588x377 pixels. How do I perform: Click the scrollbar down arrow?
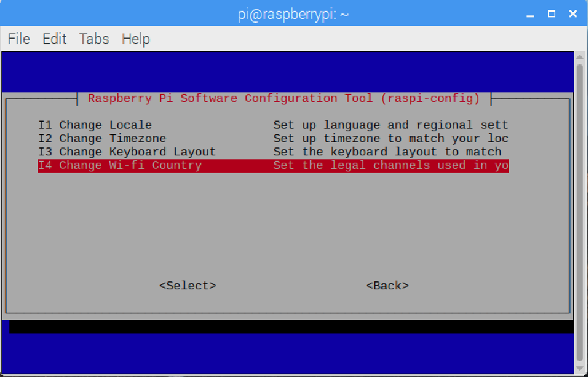point(581,370)
